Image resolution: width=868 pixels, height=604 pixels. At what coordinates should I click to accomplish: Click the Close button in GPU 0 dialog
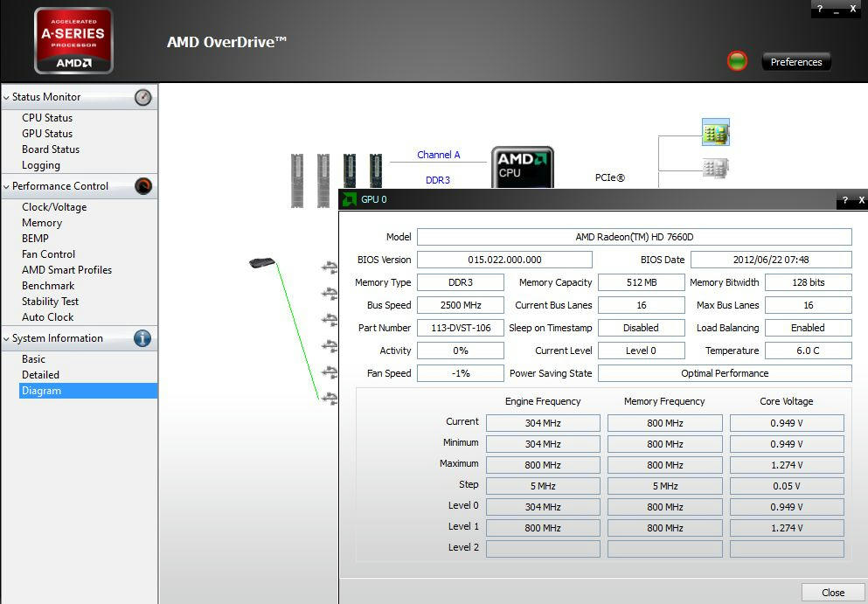pos(832,593)
